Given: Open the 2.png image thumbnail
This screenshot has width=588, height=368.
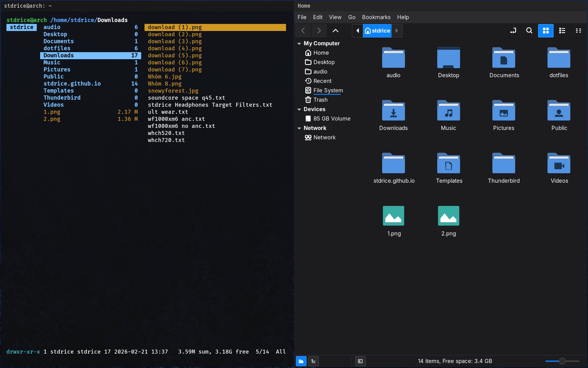Looking at the screenshot, I should coord(448,216).
